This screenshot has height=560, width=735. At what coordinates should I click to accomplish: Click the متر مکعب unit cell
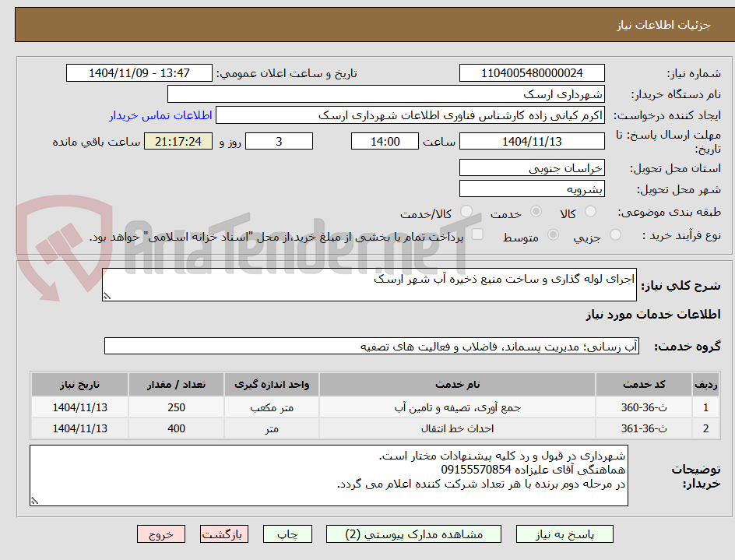click(272, 407)
